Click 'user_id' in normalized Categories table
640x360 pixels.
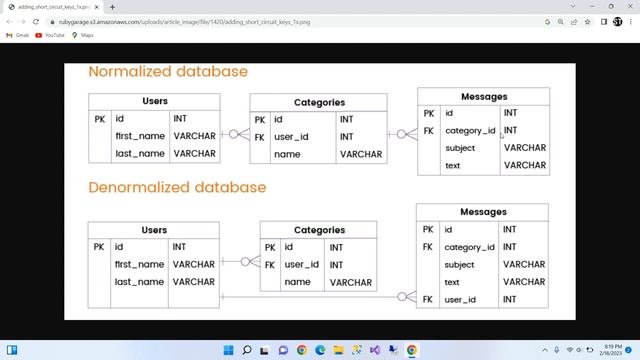click(x=291, y=137)
